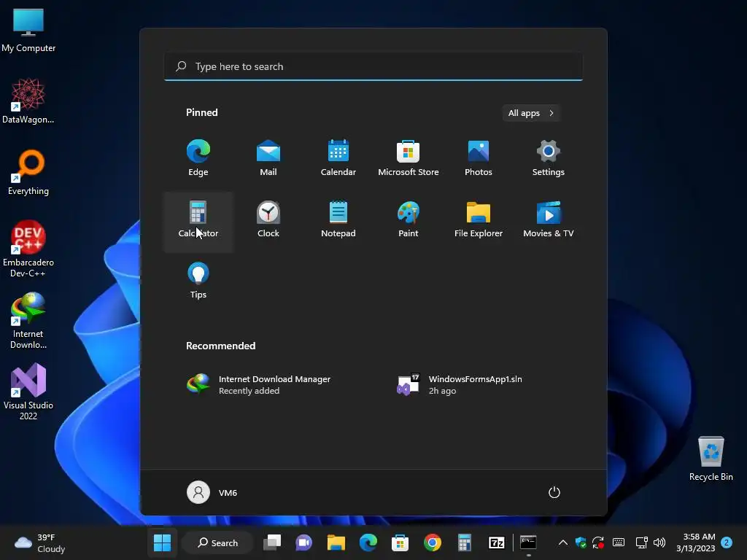
Task: Open the notifications badge showing 2
Action: coord(727,542)
